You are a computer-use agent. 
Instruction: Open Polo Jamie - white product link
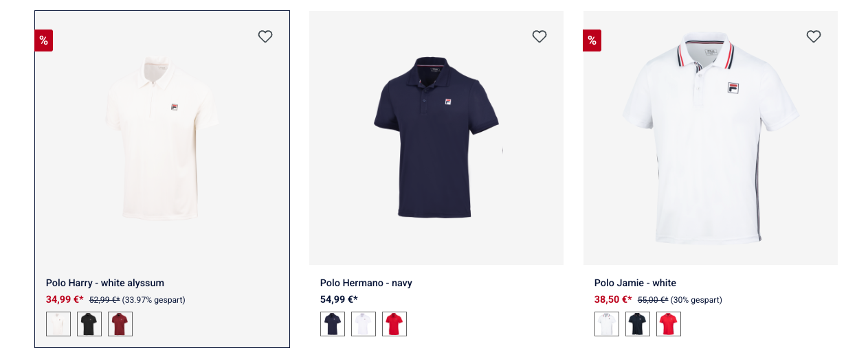pyautogui.click(x=635, y=283)
